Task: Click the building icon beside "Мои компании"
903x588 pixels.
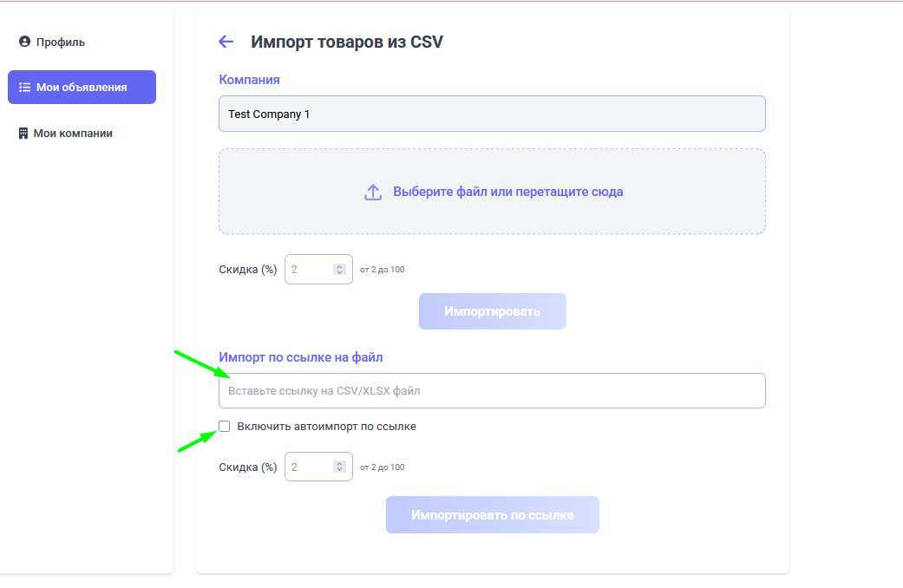Action: click(x=23, y=133)
